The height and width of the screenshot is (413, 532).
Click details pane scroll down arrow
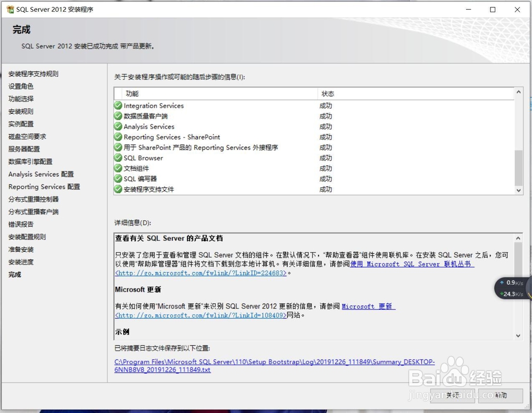[518, 336]
